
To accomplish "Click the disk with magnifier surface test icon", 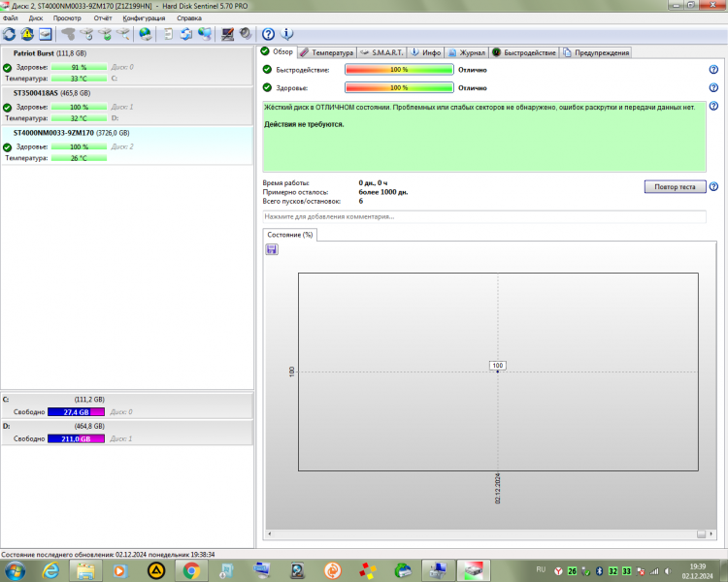I will [123, 34].
